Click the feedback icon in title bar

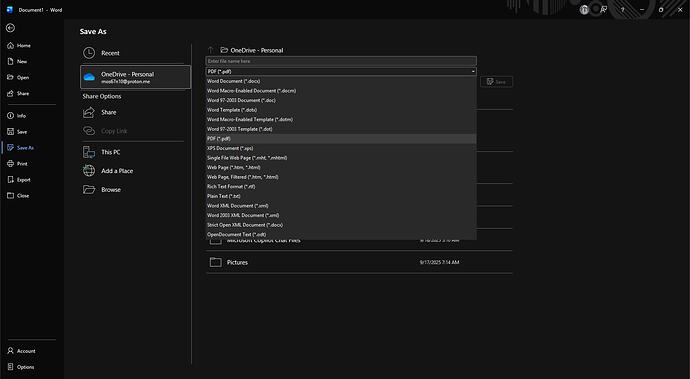[x=603, y=10]
